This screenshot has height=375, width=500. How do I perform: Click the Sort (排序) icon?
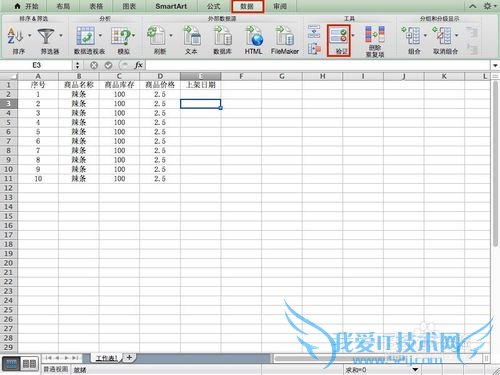(15, 36)
